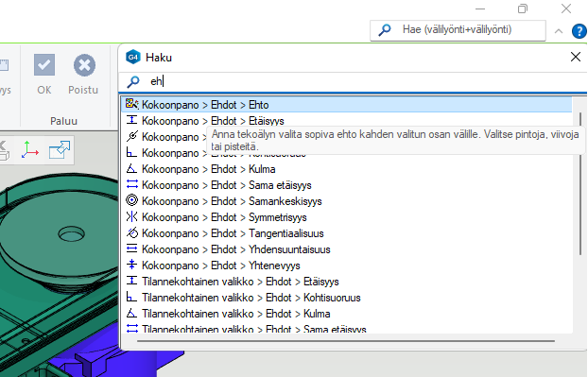Click the Poistu exit button
Screen dimensions: 588x377
pyautogui.click(x=83, y=75)
